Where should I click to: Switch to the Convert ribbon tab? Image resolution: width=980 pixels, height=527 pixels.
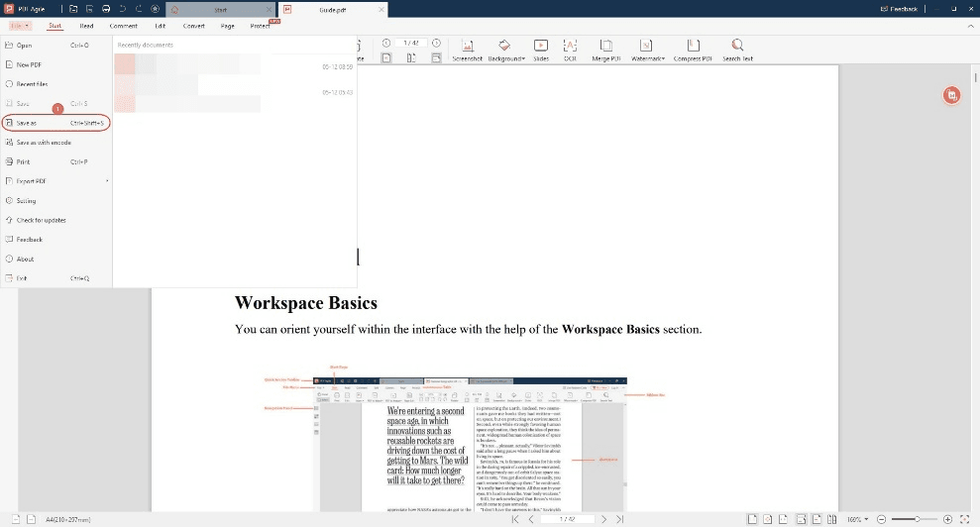tap(194, 26)
